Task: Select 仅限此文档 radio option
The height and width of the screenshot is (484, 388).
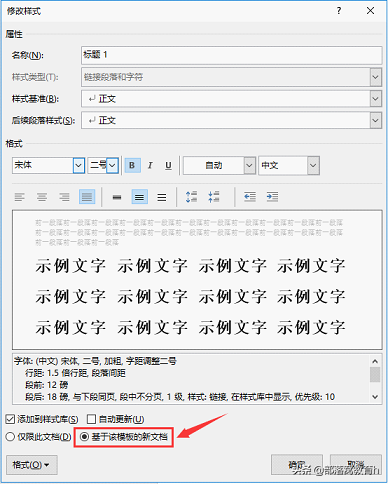Action: [38, 437]
